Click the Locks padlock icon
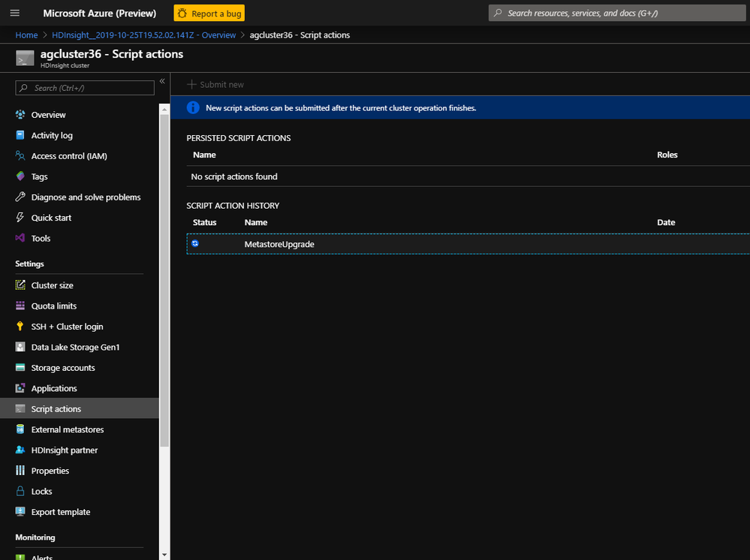 pos(20,491)
